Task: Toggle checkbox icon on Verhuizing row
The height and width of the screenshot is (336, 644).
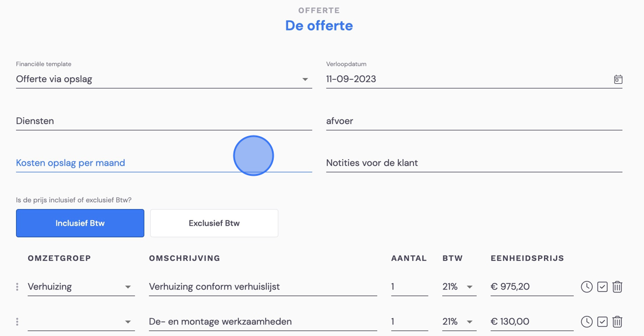Action: click(x=602, y=287)
